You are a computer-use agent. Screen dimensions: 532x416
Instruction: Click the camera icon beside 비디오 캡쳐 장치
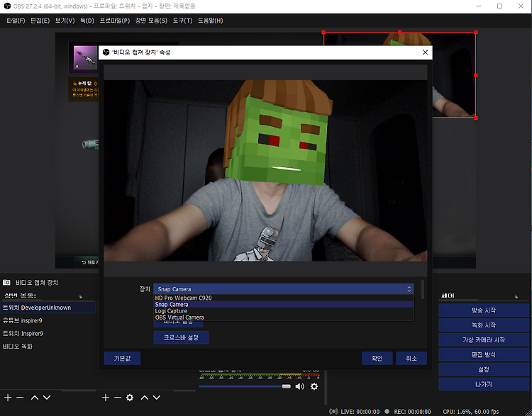click(6, 282)
